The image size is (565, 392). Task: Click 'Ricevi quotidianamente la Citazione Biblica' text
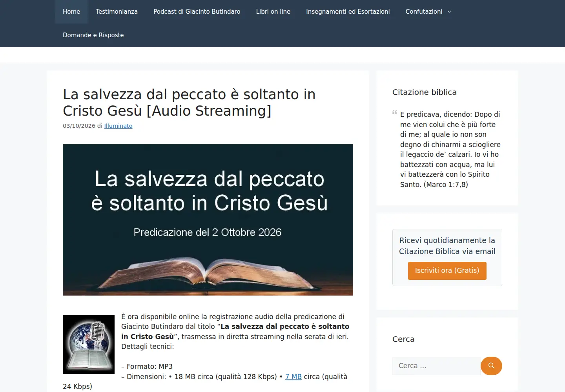click(447, 246)
